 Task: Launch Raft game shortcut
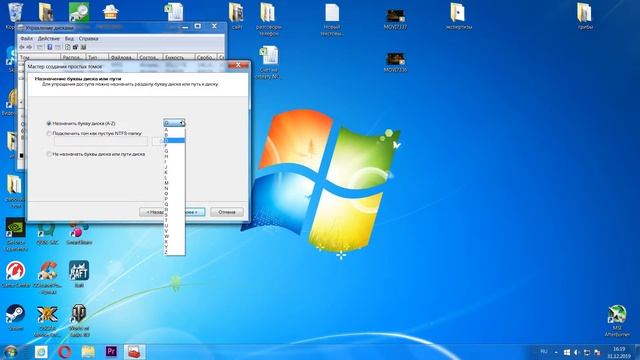point(79,273)
